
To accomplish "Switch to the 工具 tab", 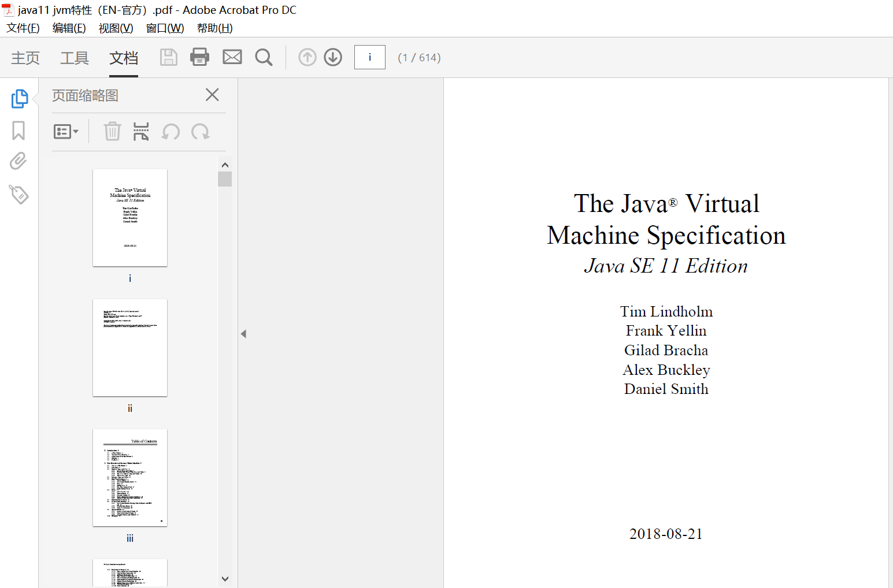I will (x=75, y=58).
